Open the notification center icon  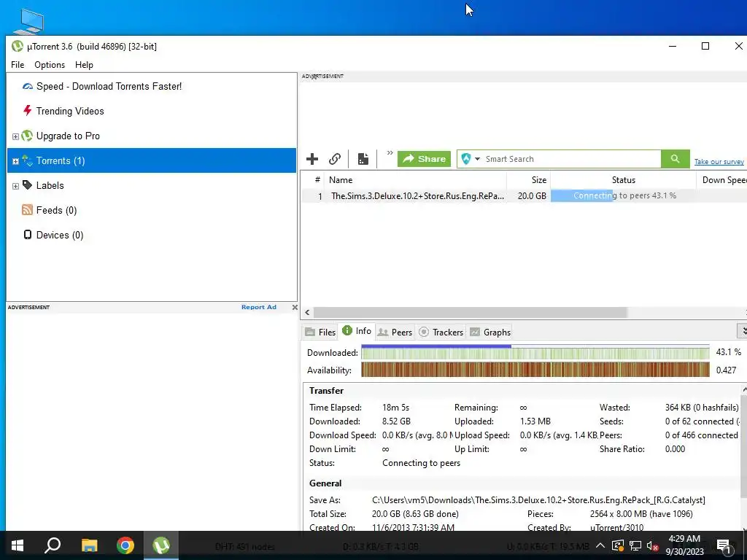click(x=724, y=545)
